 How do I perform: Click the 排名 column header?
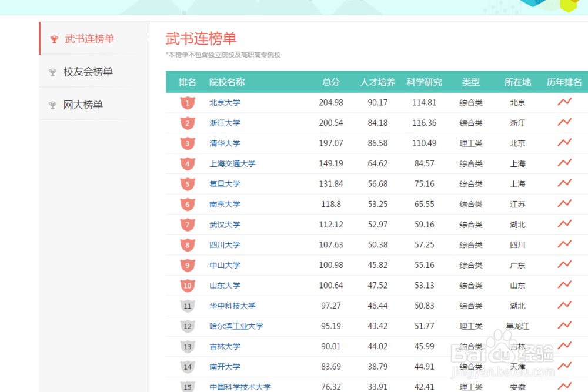(188, 82)
